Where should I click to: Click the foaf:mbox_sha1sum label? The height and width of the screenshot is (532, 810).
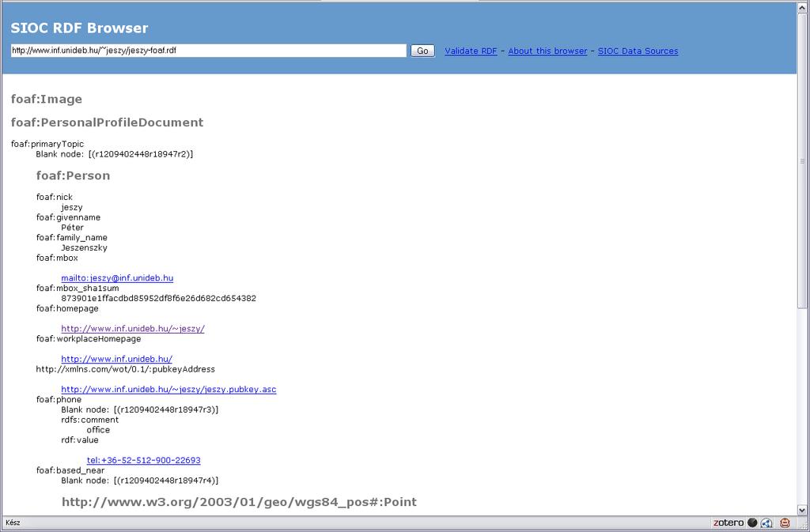point(78,289)
